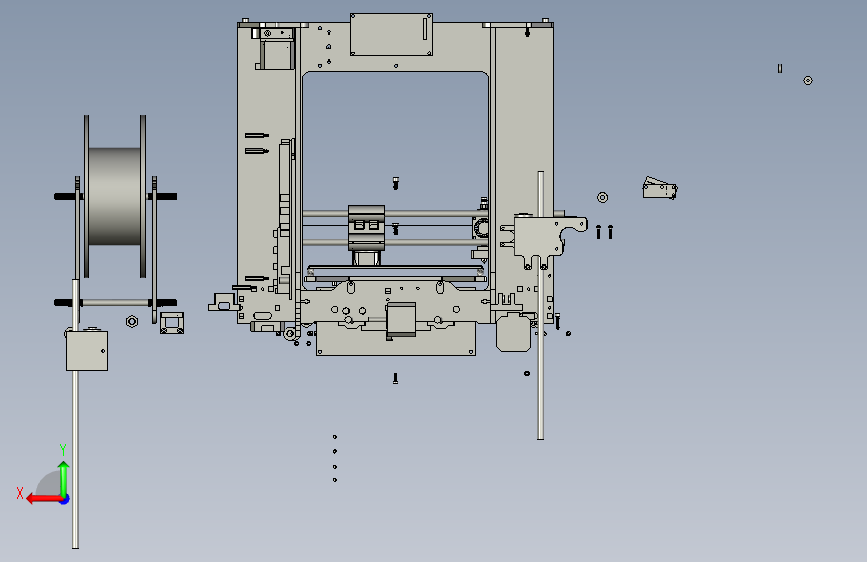The height and width of the screenshot is (562, 867).
Task: Select the small square bracket beside hex nut
Action: pyautogui.click(x=172, y=323)
